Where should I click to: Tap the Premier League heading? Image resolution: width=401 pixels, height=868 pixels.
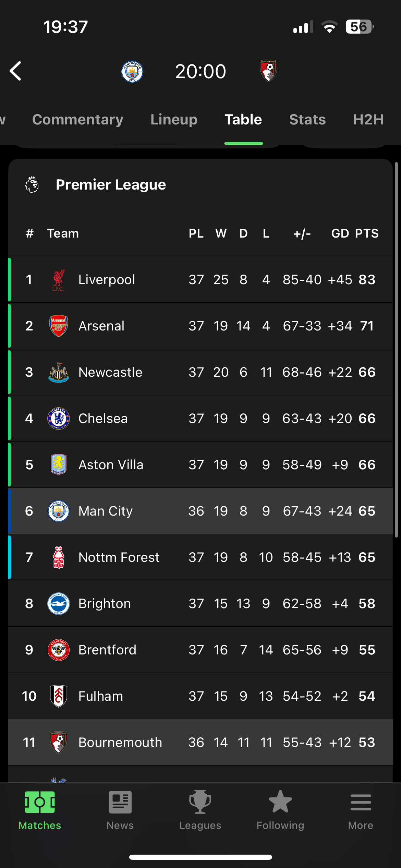pos(111,185)
